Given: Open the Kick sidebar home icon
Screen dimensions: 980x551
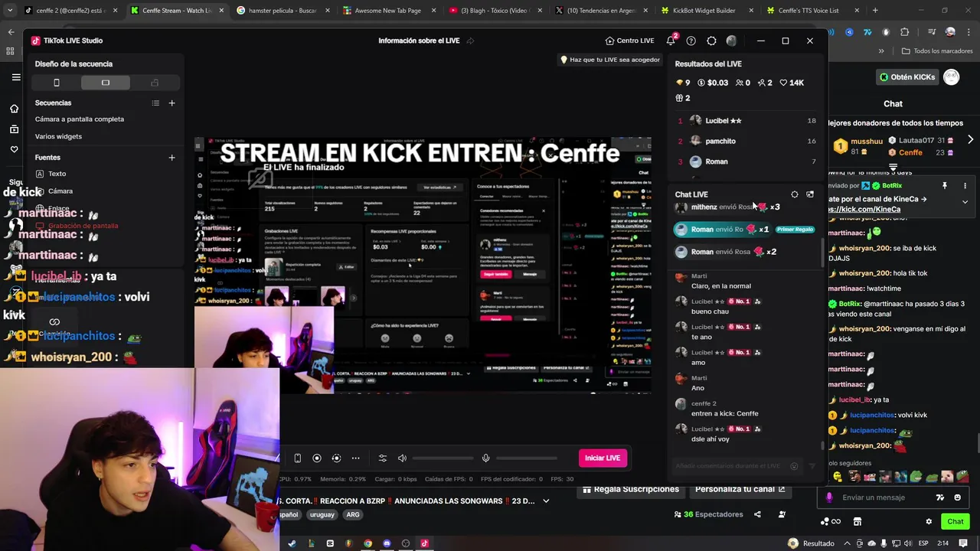Looking at the screenshot, I should click(x=14, y=109).
